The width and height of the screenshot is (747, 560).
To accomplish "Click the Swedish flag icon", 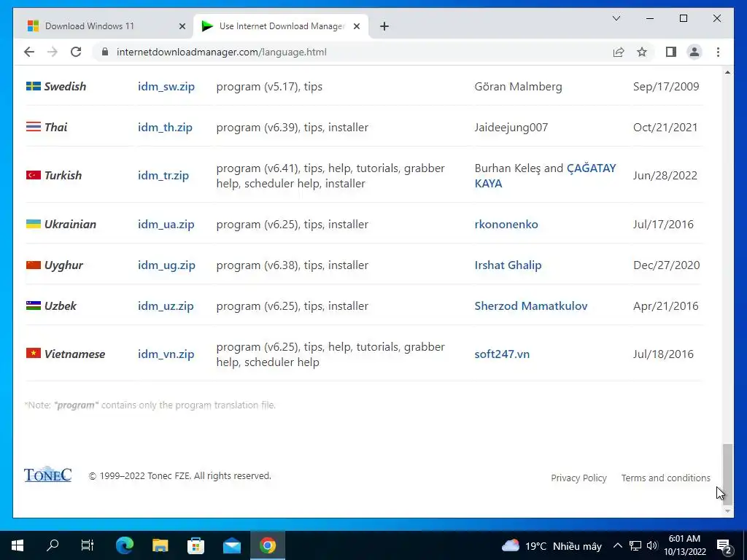I will [34, 86].
